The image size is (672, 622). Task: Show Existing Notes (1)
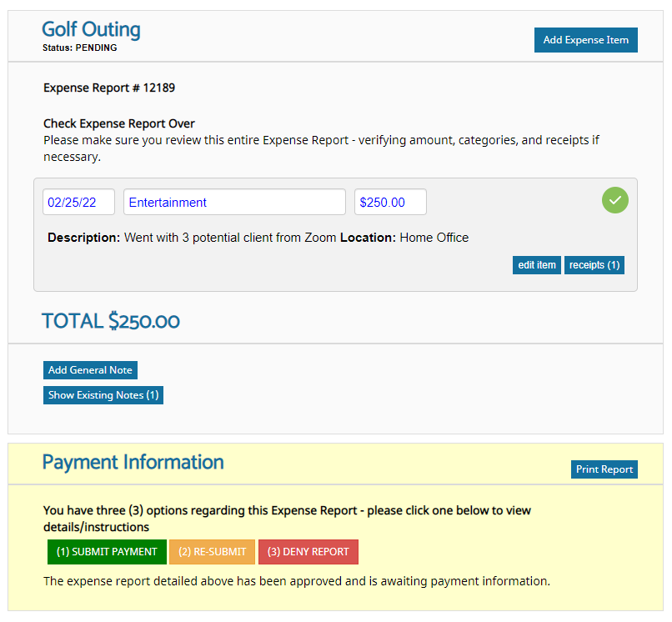click(x=103, y=395)
